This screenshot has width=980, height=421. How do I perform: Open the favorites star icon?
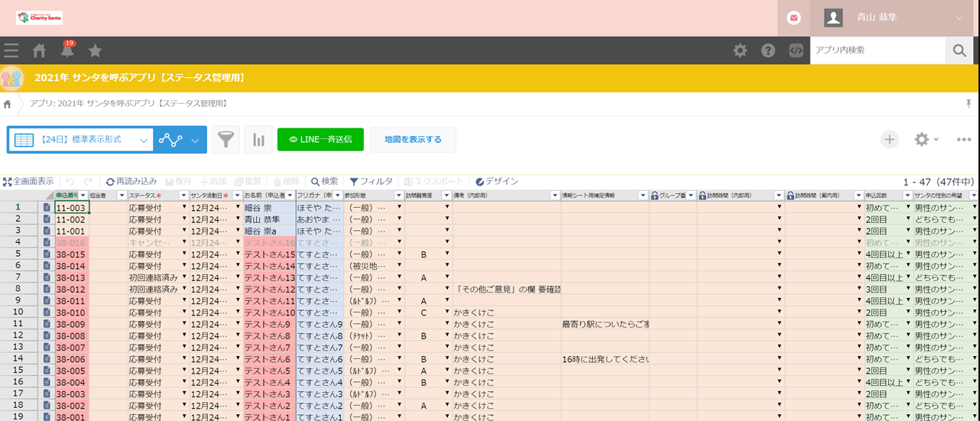[95, 50]
